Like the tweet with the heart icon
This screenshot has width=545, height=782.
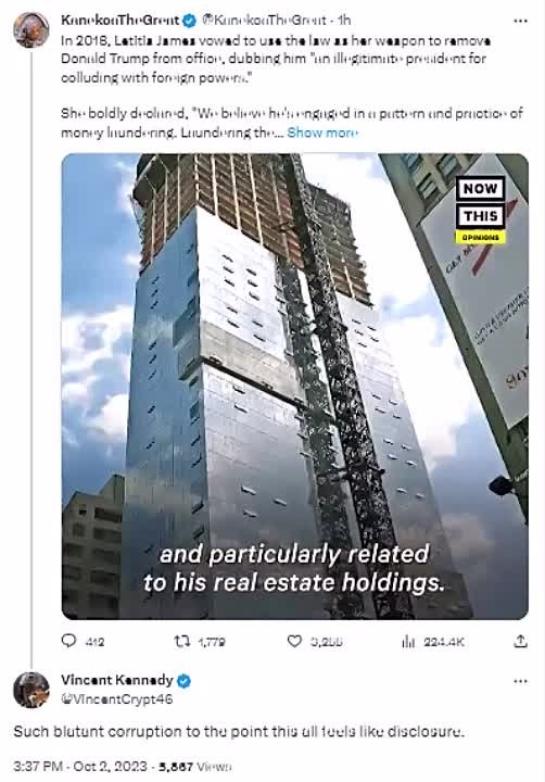point(295,641)
